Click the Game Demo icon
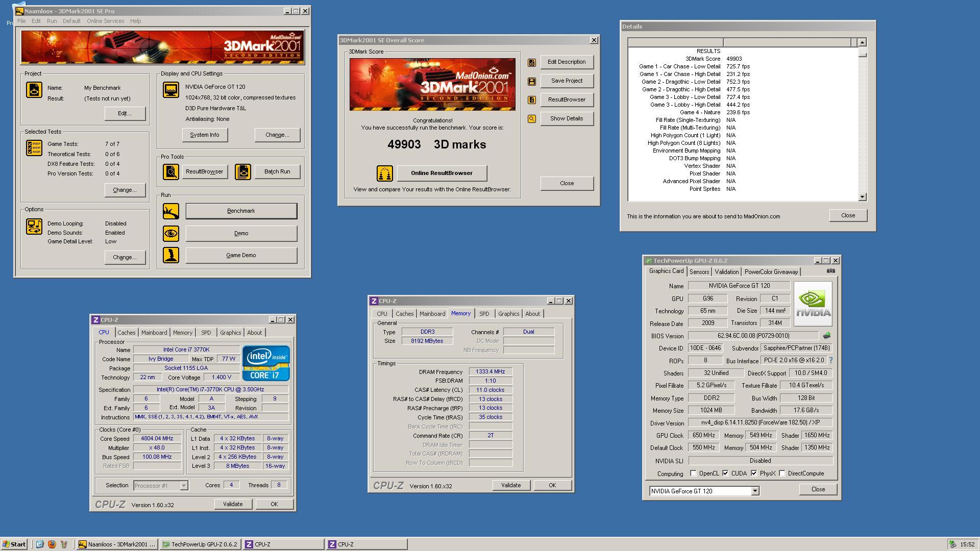Screen dimensions: 980x551 171,255
